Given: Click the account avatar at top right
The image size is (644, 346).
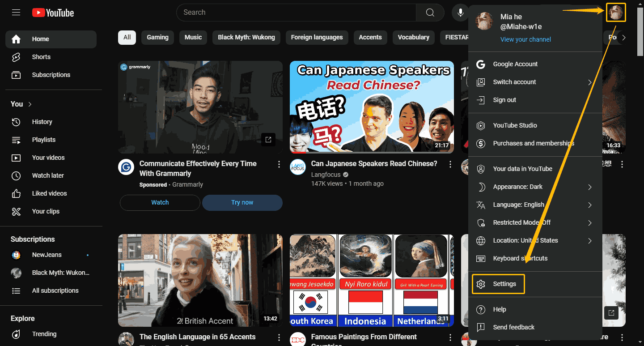Looking at the screenshot, I should tap(615, 13).
